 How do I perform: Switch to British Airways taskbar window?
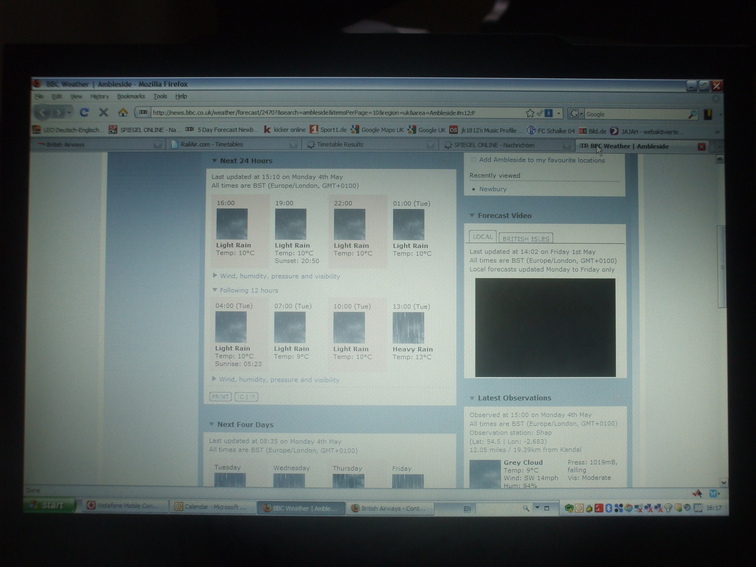pyautogui.click(x=390, y=508)
